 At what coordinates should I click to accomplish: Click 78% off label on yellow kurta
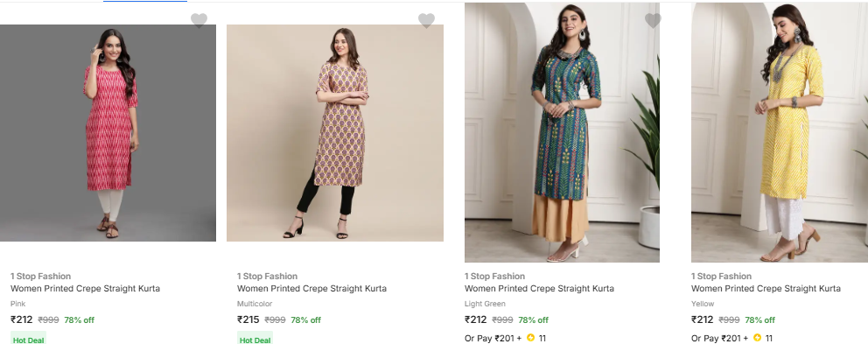click(759, 319)
